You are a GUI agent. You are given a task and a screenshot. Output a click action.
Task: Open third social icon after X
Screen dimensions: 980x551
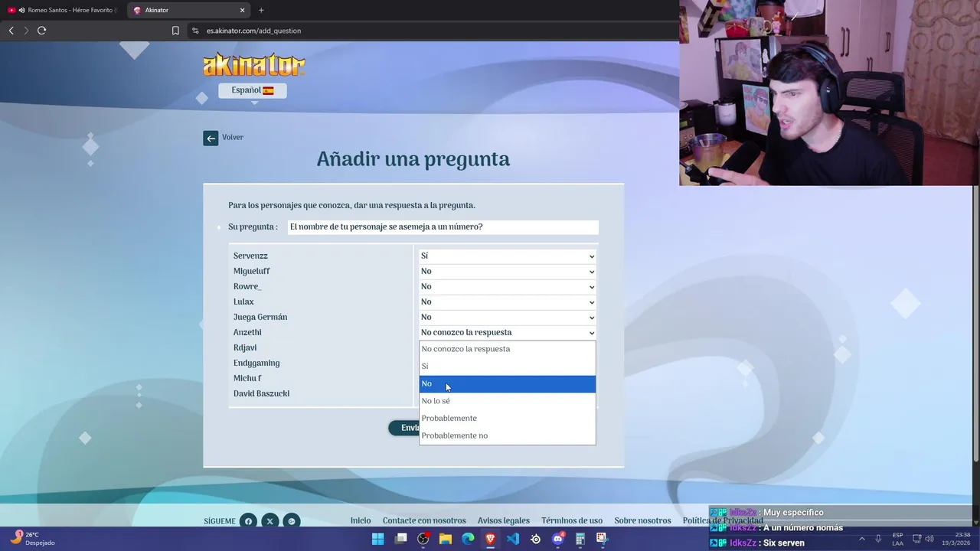point(291,521)
